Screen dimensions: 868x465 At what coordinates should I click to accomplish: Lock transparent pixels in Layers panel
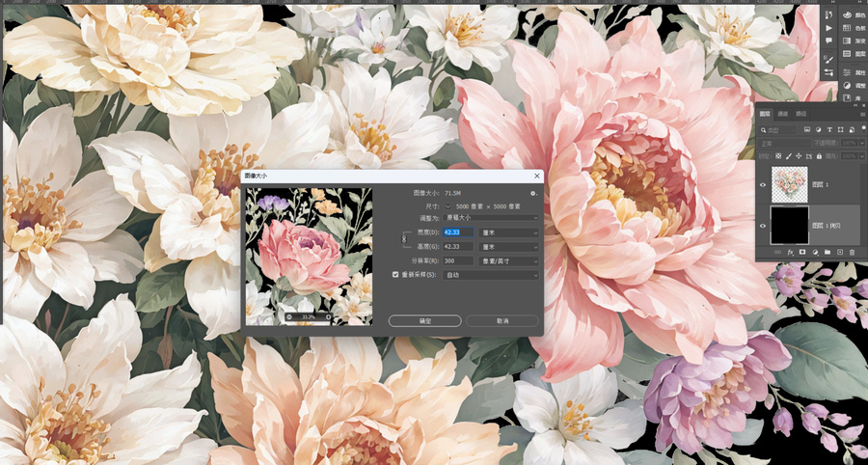[x=778, y=155]
